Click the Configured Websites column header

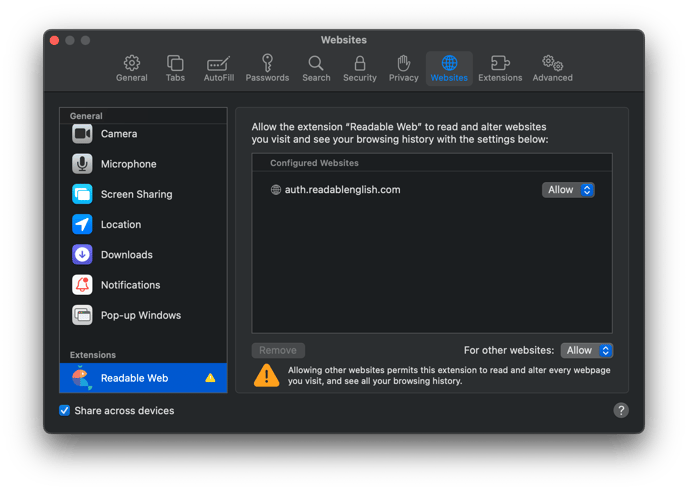point(432,163)
